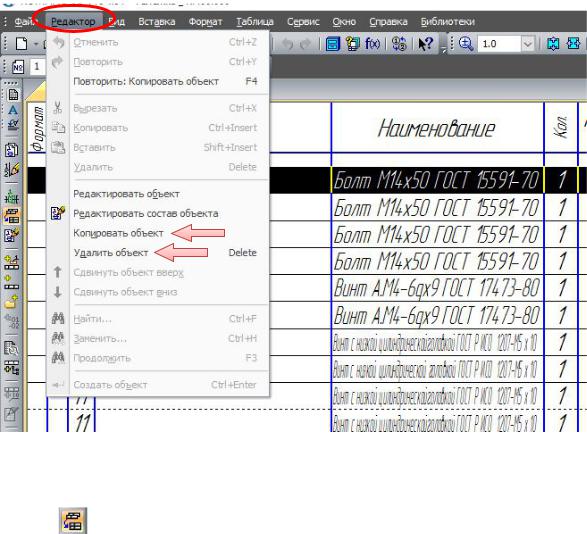Open the properties panel blue window icon
Screen dimensions: 587x534
pyautogui.click(x=332, y=44)
